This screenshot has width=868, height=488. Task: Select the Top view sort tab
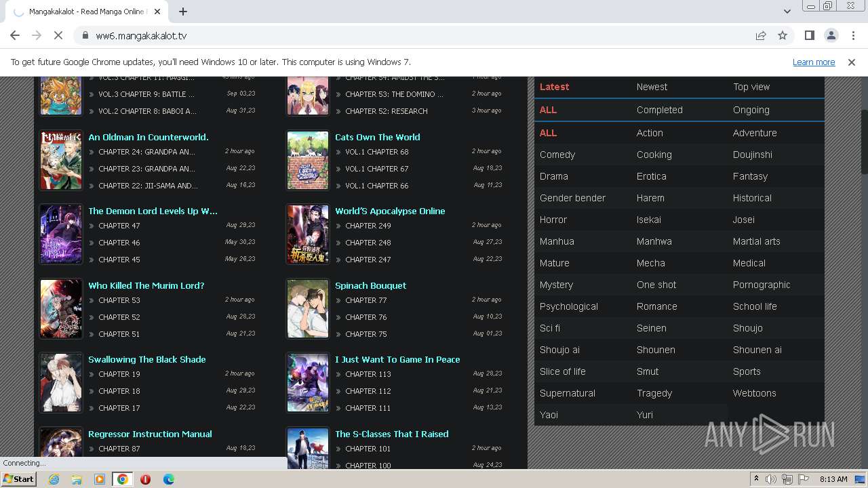click(751, 87)
